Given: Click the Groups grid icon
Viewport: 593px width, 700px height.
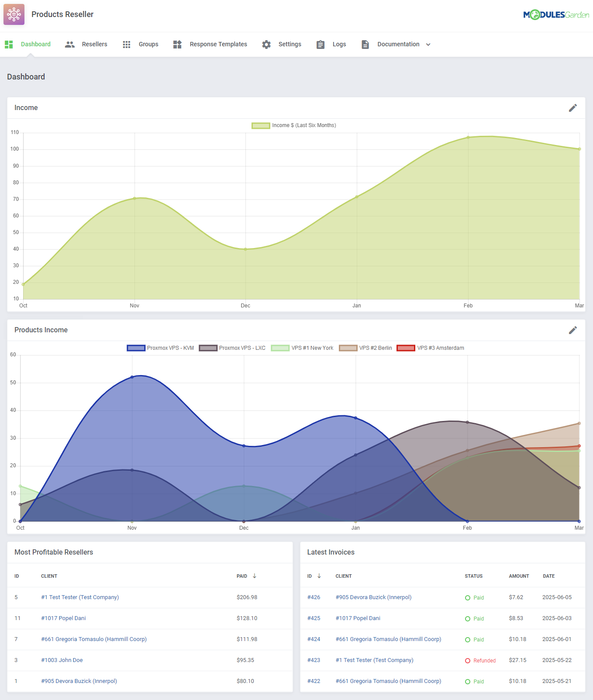Looking at the screenshot, I should pos(127,45).
